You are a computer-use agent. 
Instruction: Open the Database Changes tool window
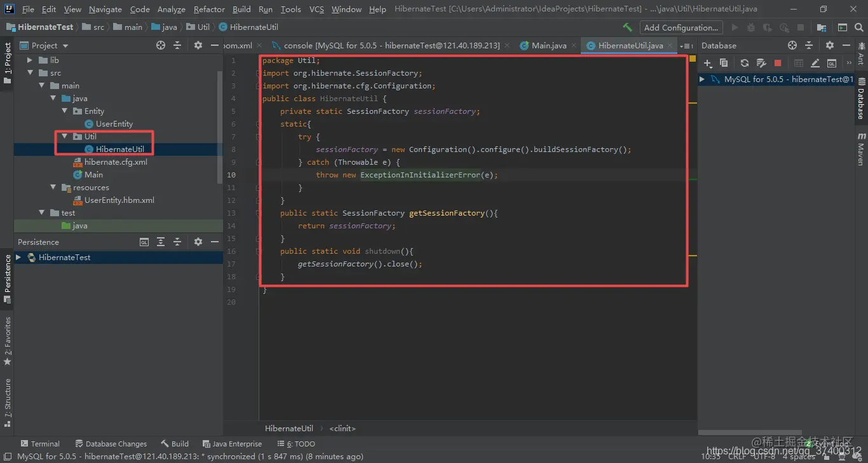click(111, 444)
